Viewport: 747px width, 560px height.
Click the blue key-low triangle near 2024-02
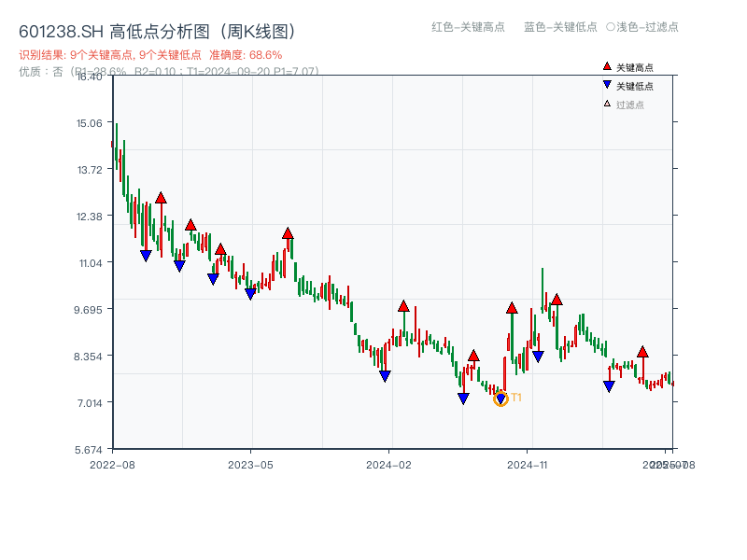click(x=385, y=374)
